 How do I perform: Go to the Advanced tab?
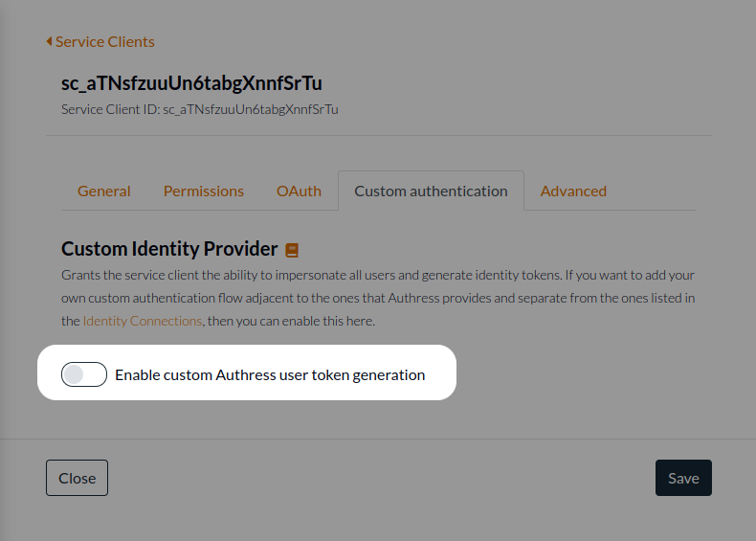573,191
